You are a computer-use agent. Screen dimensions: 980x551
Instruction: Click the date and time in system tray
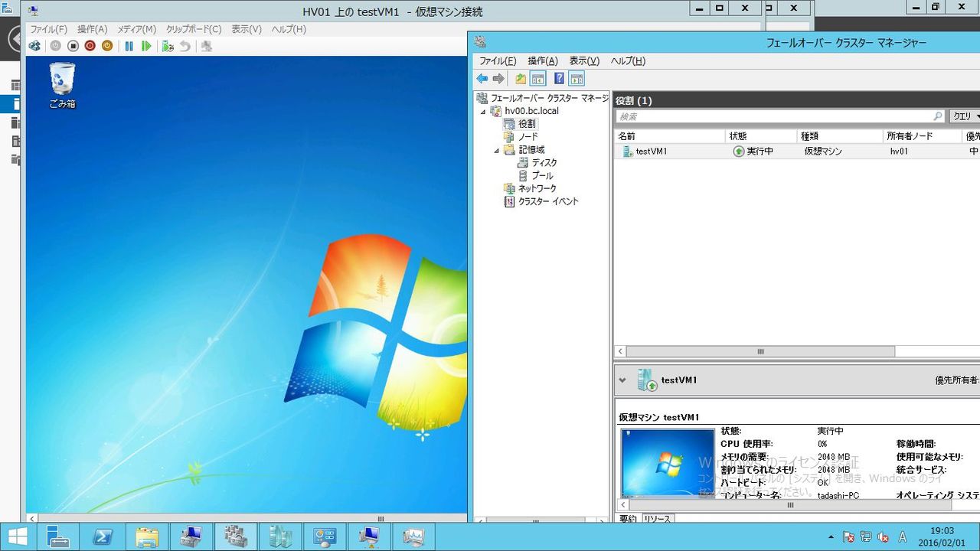[x=942, y=536]
